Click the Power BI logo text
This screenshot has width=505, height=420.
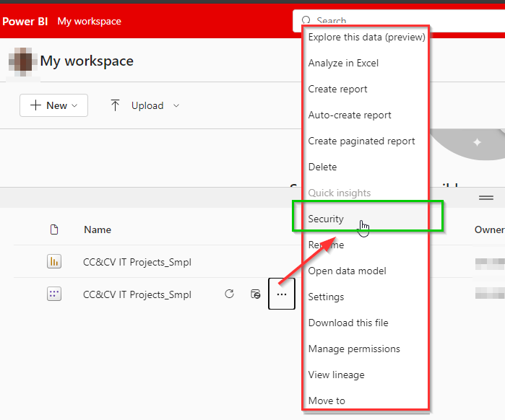pos(25,21)
